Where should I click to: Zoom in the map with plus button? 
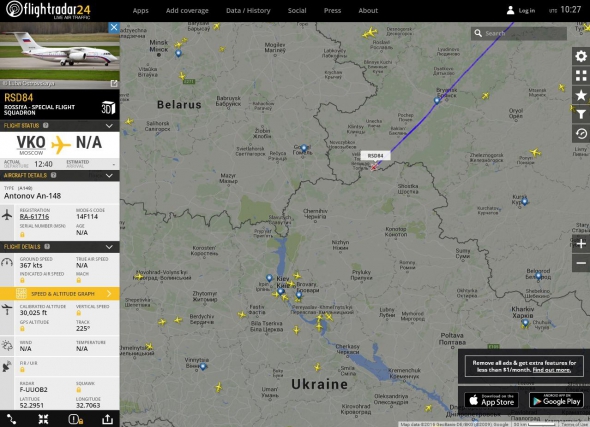pyautogui.click(x=581, y=243)
